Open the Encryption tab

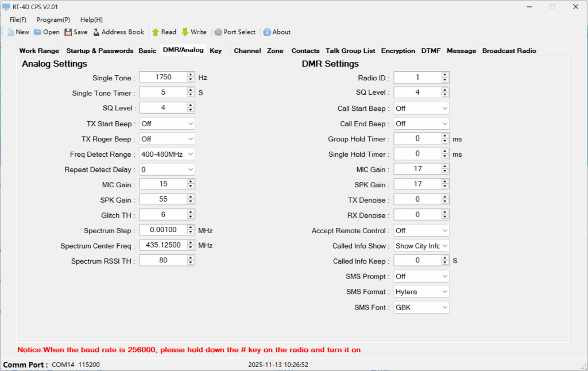398,51
